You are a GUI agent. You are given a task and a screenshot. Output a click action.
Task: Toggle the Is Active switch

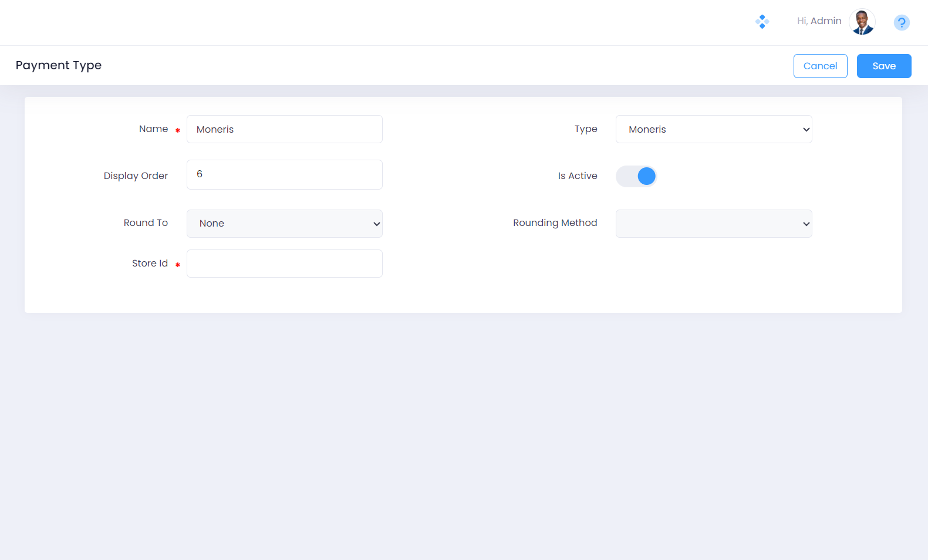point(636,176)
